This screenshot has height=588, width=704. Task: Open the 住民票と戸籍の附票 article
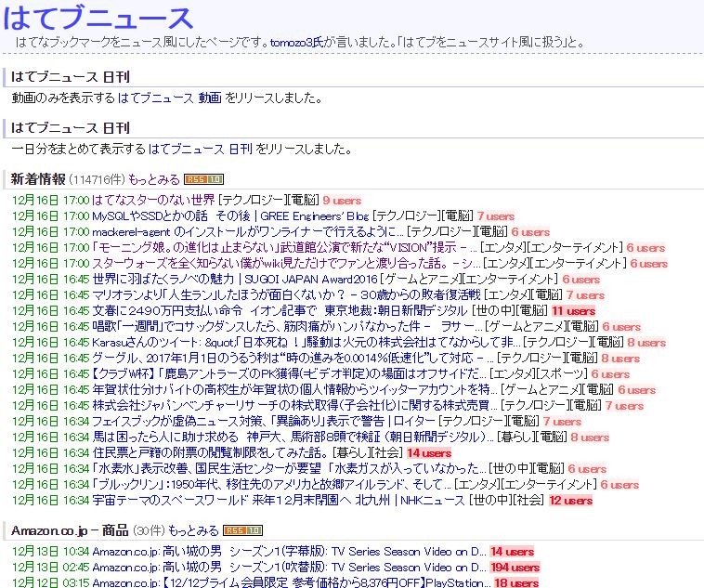210,452
